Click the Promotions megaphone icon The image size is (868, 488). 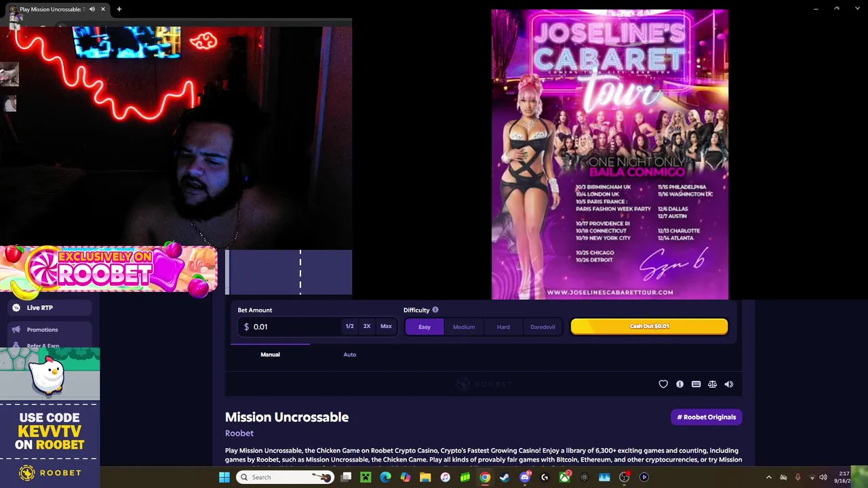pyautogui.click(x=16, y=329)
